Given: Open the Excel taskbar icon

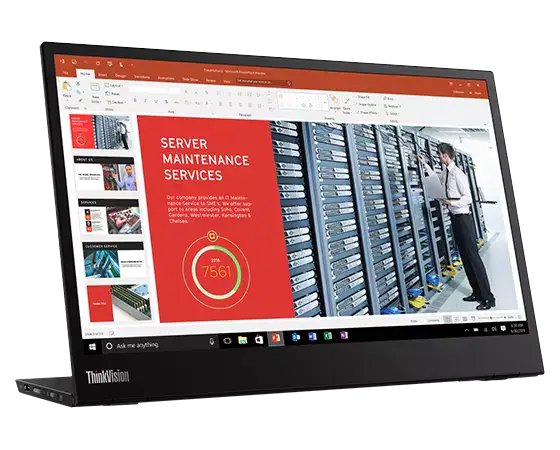Looking at the screenshot, I should click(328, 336).
